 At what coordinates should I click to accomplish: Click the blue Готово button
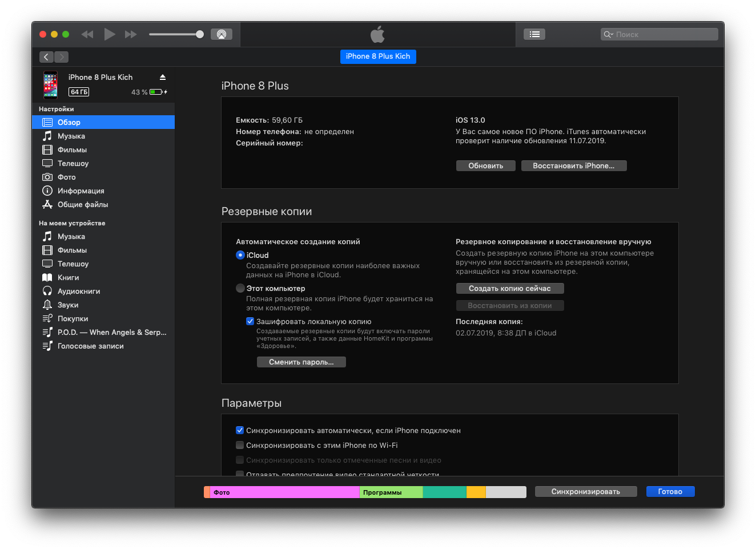coord(670,492)
